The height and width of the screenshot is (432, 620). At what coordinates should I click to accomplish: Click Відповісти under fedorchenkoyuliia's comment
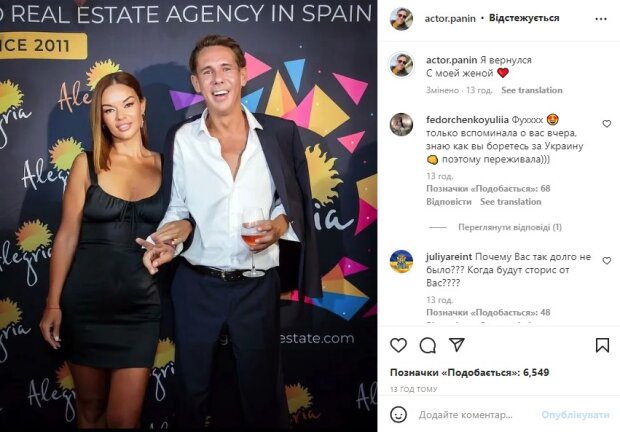pos(449,202)
